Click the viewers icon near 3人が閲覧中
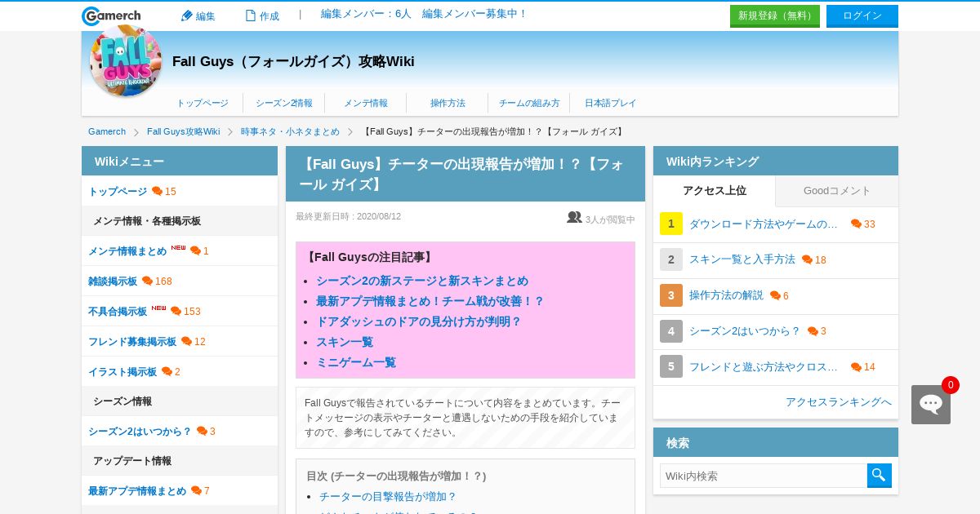 pyautogui.click(x=574, y=218)
